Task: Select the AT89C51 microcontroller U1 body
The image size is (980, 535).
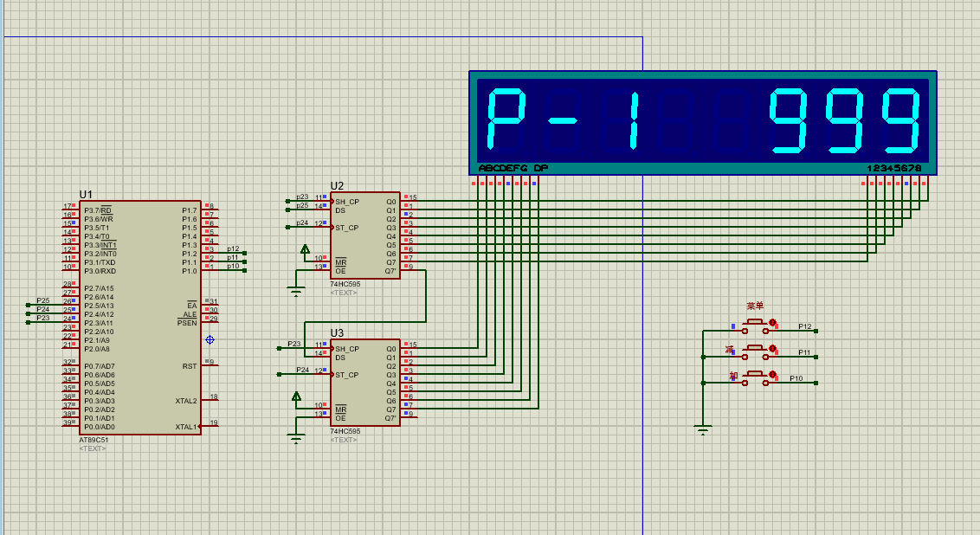Action: coord(140,318)
